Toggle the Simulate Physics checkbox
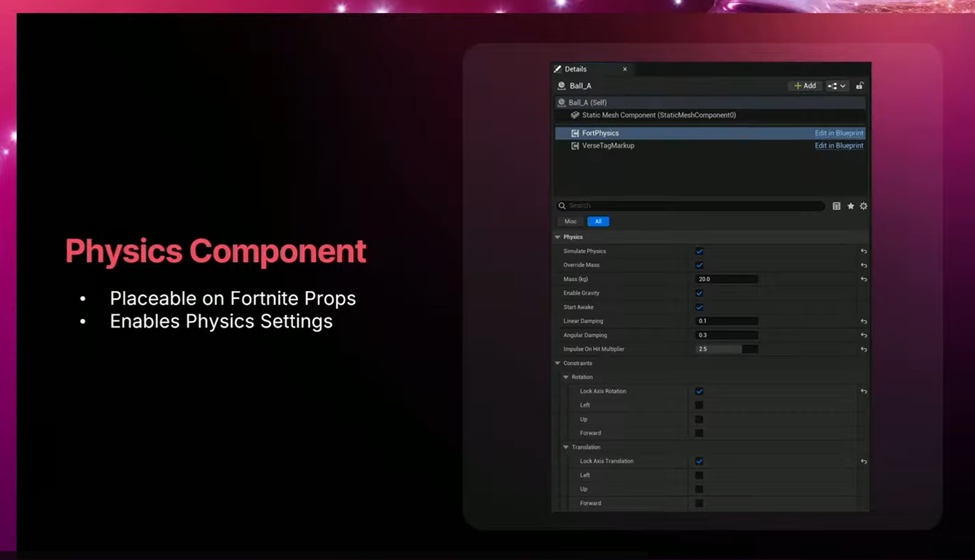 point(699,251)
